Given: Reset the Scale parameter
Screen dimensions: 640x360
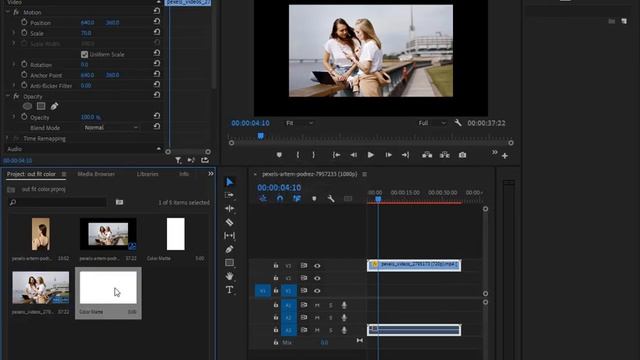Looking at the screenshot, I should click(157, 33).
